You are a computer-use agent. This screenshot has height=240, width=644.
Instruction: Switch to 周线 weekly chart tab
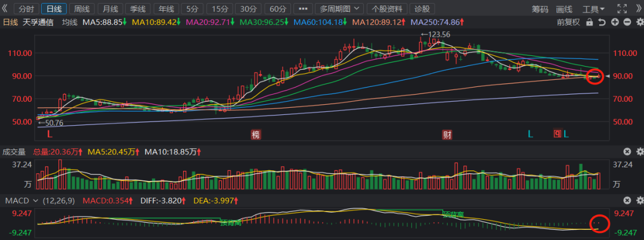(81, 9)
